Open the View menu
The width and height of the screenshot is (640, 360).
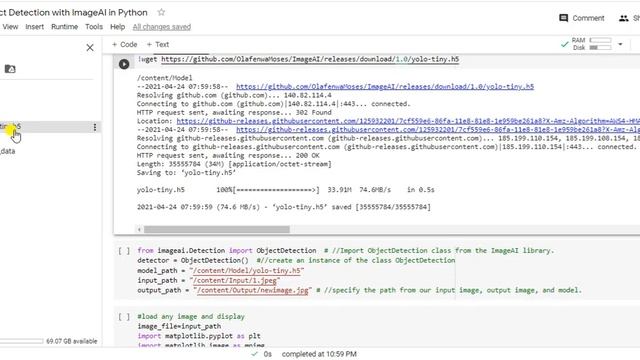point(10,27)
